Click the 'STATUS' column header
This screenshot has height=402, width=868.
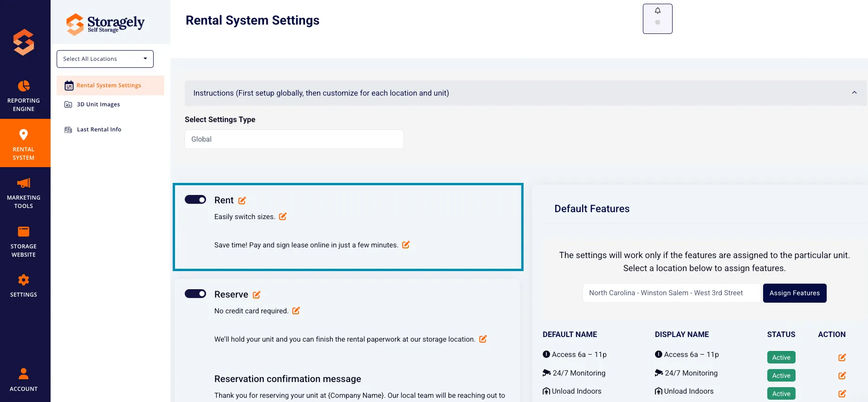coord(781,334)
